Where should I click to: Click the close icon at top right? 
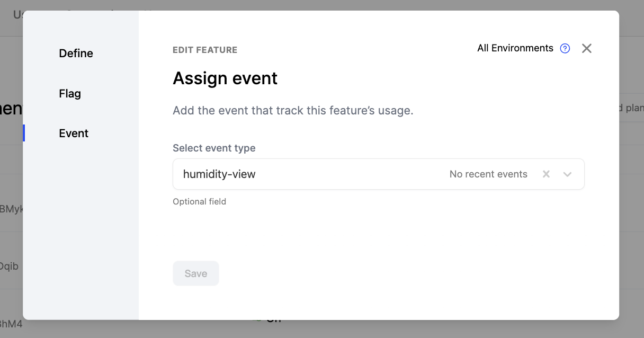coord(586,48)
